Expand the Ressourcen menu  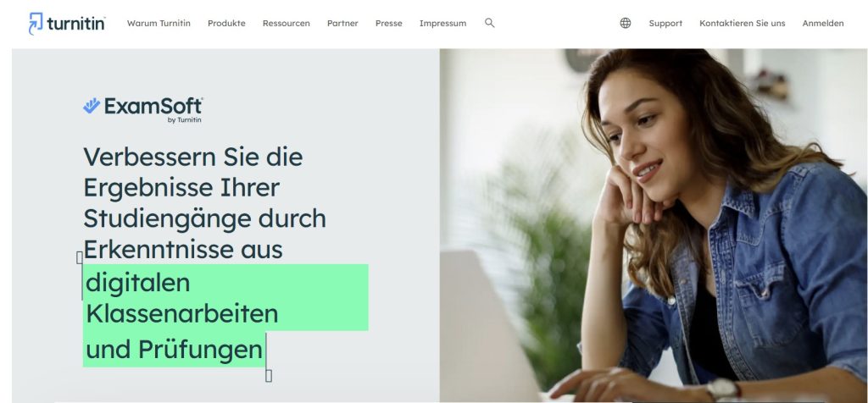coord(287,23)
